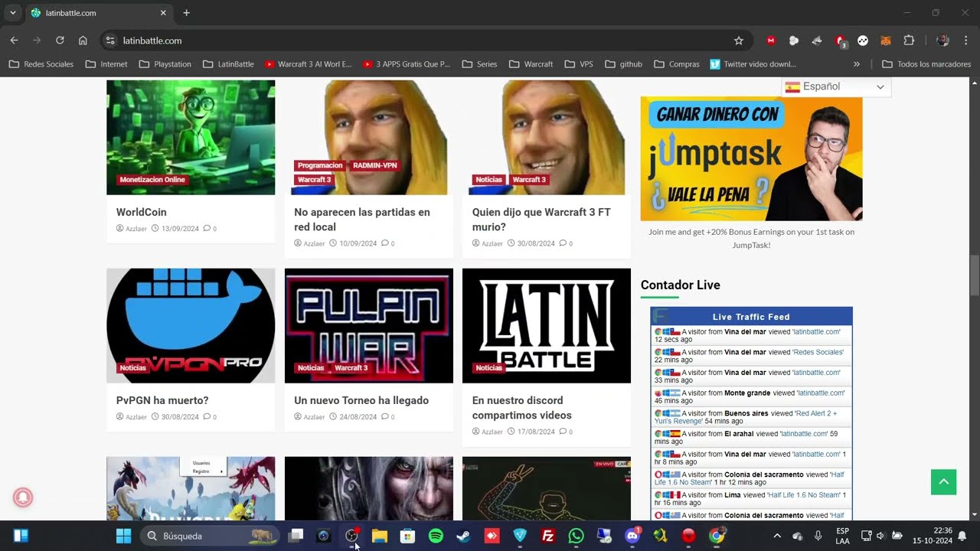
Task: Open the browser home page
Action: pos(83,41)
